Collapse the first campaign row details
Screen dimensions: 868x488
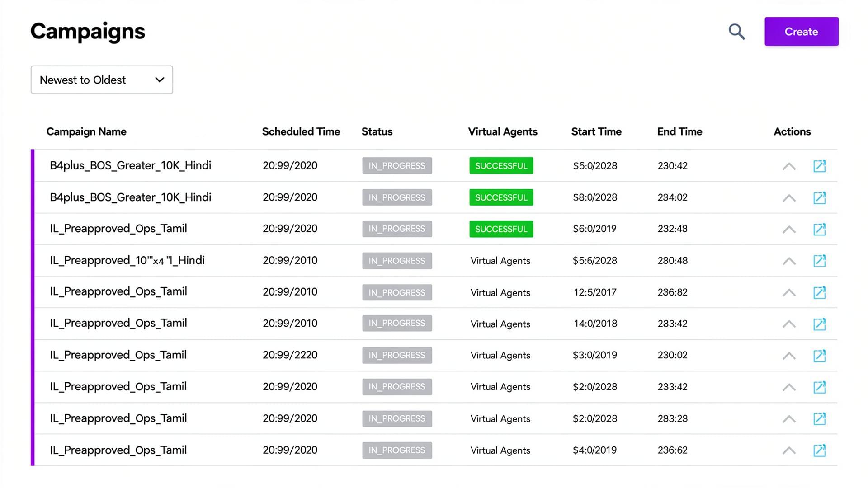pos(788,166)
